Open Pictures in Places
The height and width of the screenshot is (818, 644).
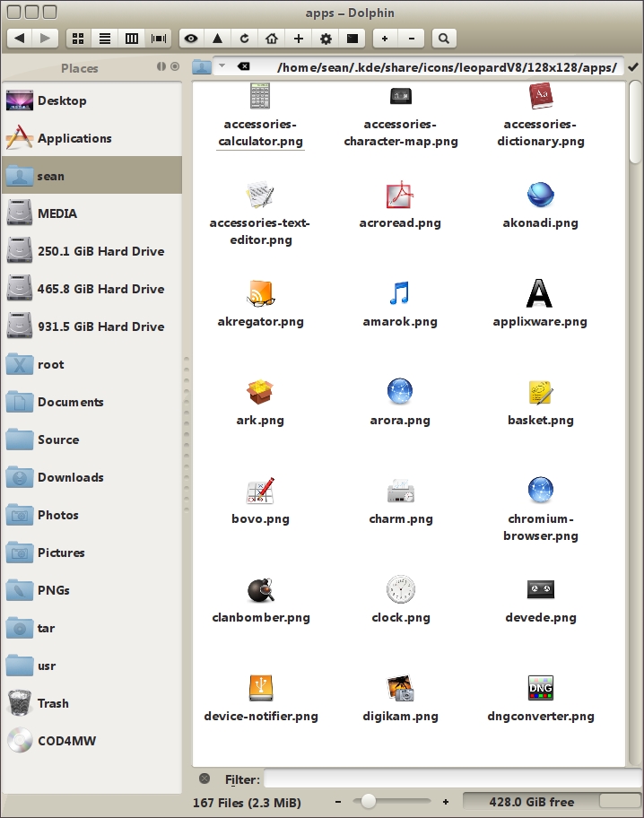point(91,553)
